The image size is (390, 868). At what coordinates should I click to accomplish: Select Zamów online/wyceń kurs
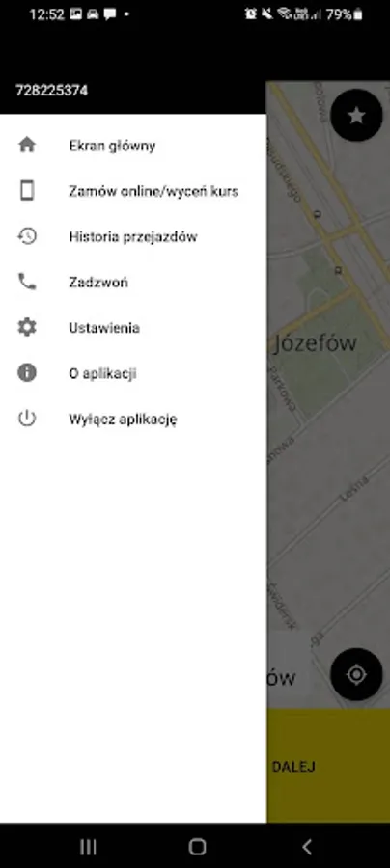[x=133, y=191]
